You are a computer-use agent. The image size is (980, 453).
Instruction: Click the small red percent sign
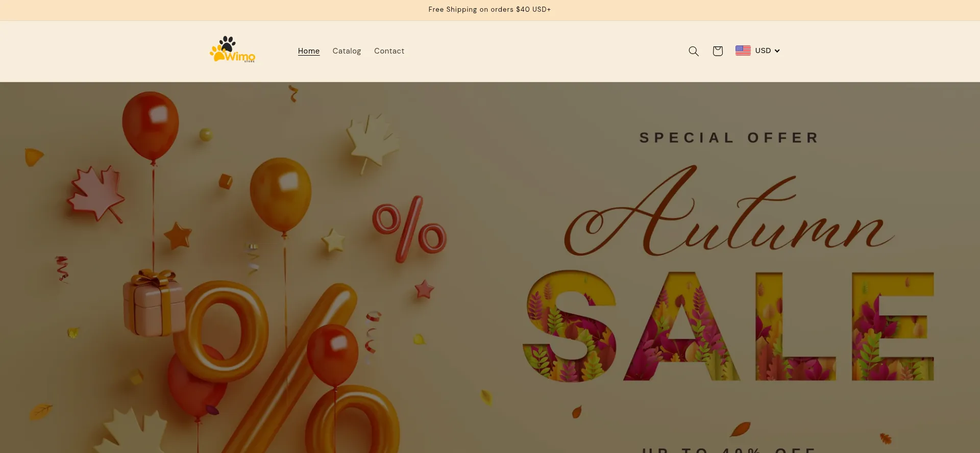[x=409, y=229]
